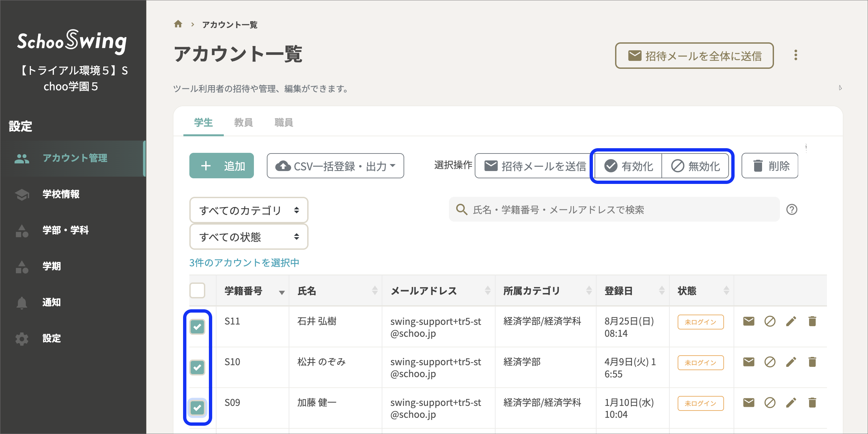The width and height of the screenshot is (868, 434).
Task: Toggle the select-all checkbox in table header
Action: click(198, 290)
